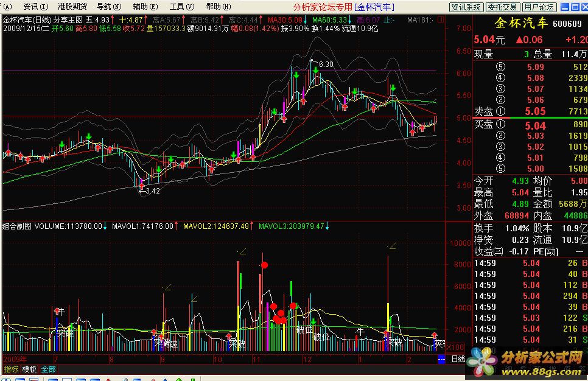Click the MA30:5.09 indicator label

tap(285, 20)
